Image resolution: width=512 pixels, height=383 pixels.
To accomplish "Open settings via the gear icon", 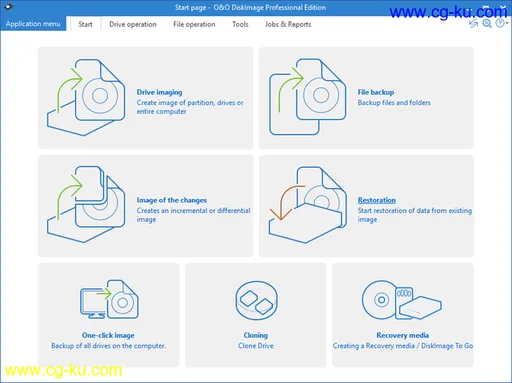I will pyautogui.click(x=487, y=23).
